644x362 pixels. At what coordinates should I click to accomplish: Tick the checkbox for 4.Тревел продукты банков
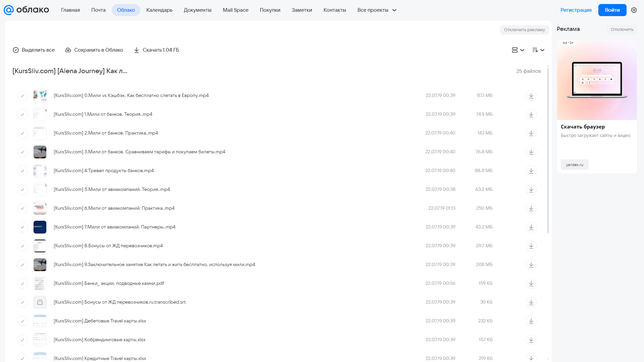point(22,171)
